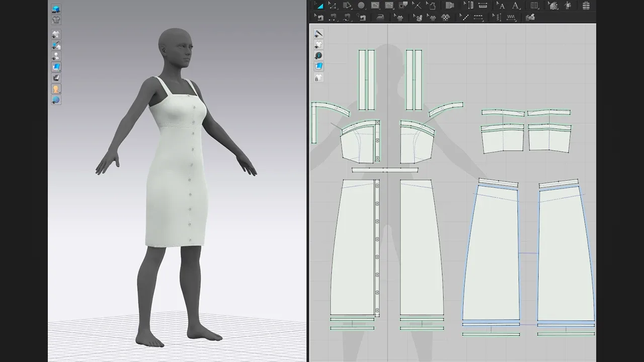Image resolution: width=644 pixels, height=362 pixels.
Task: Toggle the globe environment visibility icon
Action: (56, 100)
